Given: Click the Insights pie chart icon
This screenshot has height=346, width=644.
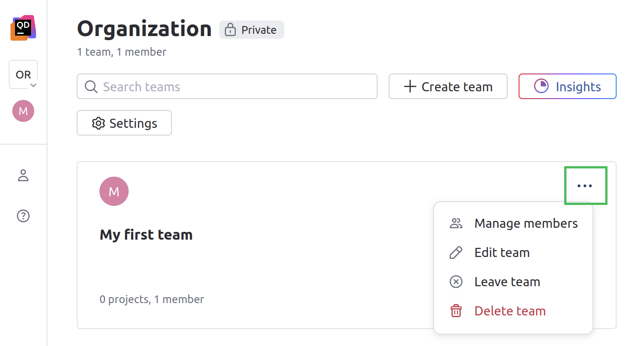Looking at the screenshot, I should click(x=541, y=86).
